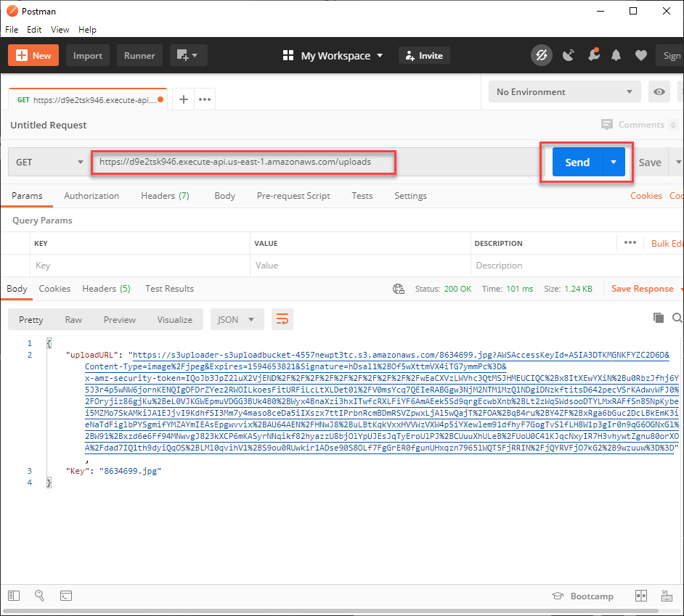Open keyboard shortcuts icon
This screenshot has width=684, height=616.
coord(667,596)
